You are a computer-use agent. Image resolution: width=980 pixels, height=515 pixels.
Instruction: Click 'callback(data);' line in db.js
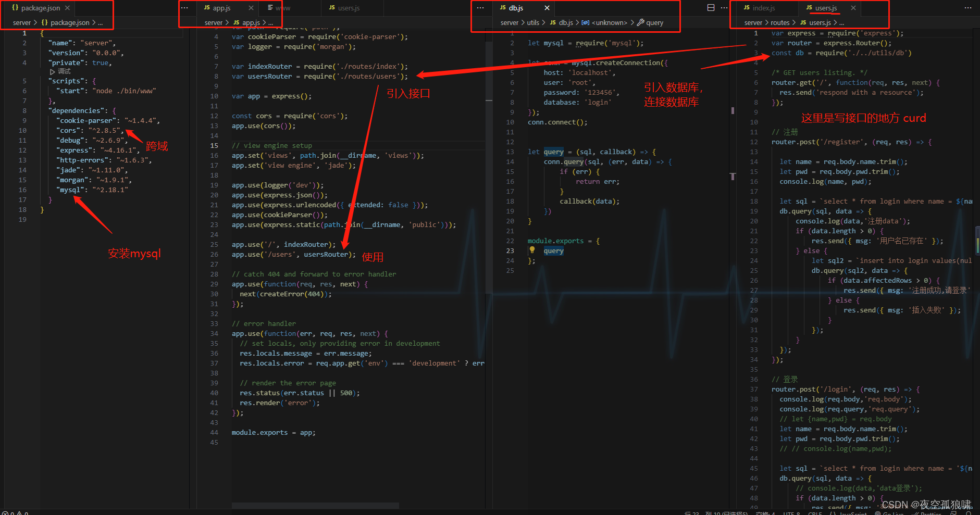point(590,201)
